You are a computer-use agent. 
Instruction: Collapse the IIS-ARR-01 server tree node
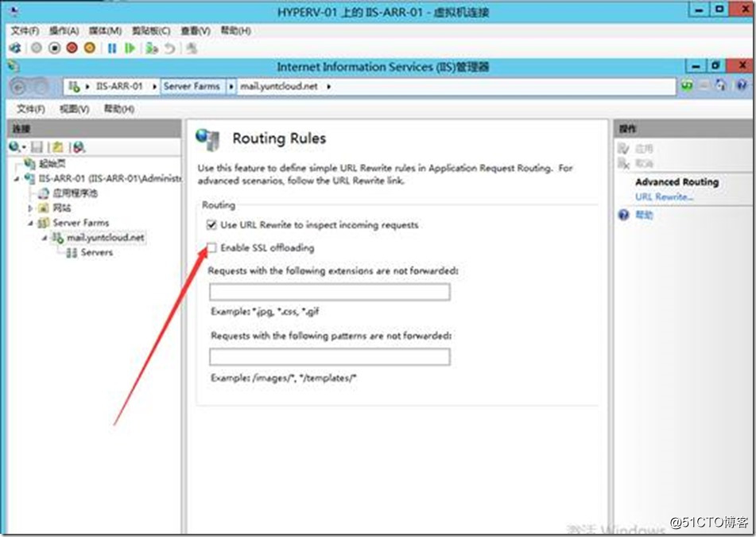pyautogui.click(x=17, y=179)
